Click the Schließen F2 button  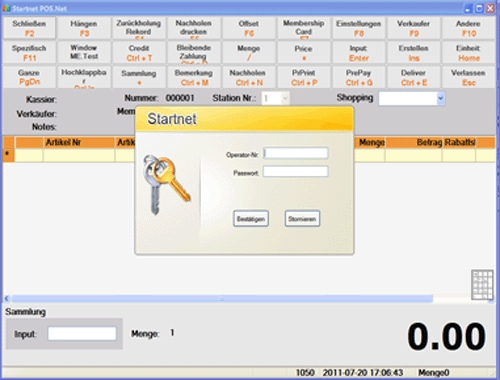tap(29, 28)
